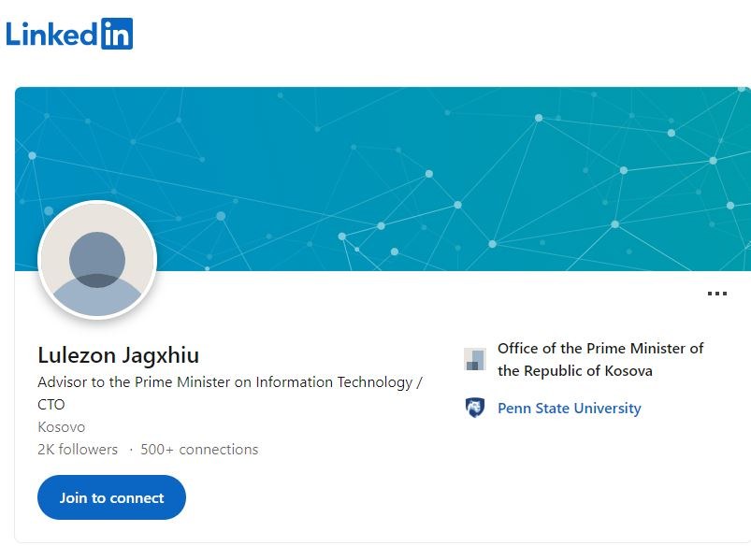Click the CTO text in headline
The width and height of the screenshot is (751, 560).
(51, 405)
